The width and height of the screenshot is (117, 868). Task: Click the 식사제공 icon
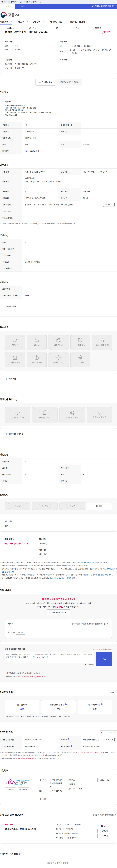coord(80,360)
